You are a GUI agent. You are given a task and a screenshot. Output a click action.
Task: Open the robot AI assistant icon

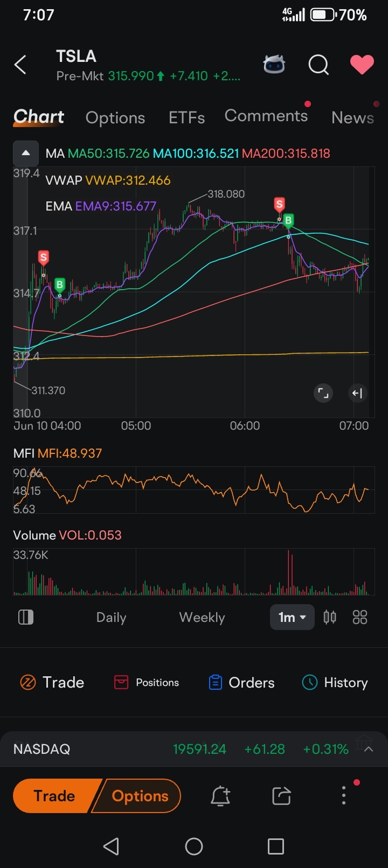[274, 65]
